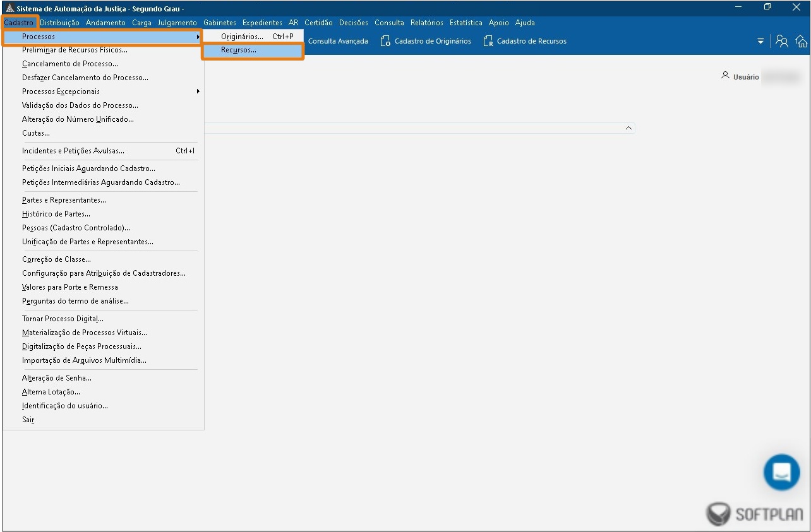
Task: Open the Consulta menu
Action: pos(389,23)
